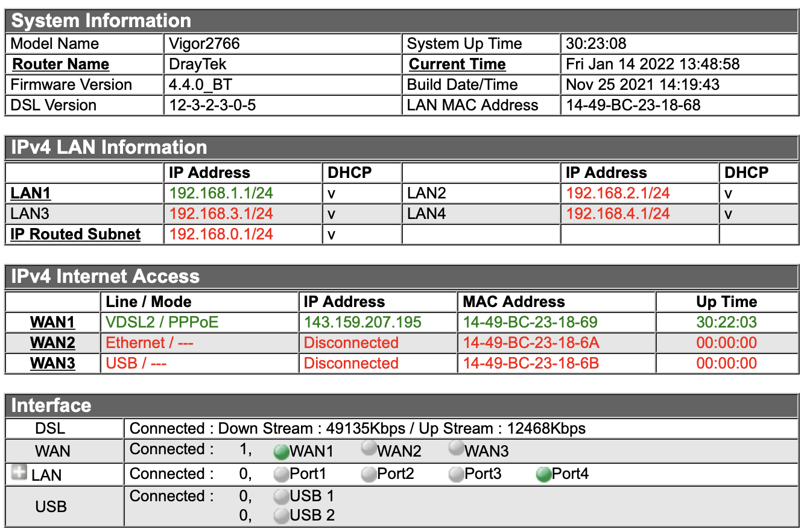Click the green Port4 status LED

click(543, 474)
